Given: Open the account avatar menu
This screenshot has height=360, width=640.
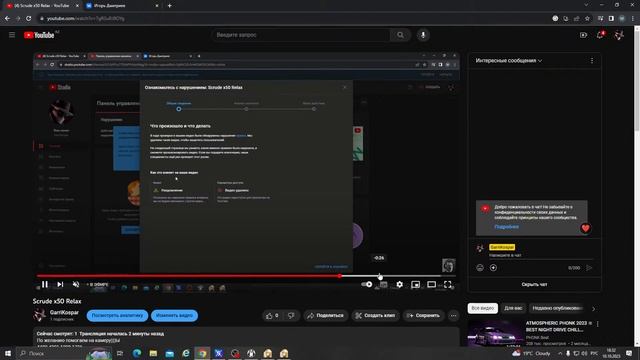Looking at the screenshot, I should (619, 35).
